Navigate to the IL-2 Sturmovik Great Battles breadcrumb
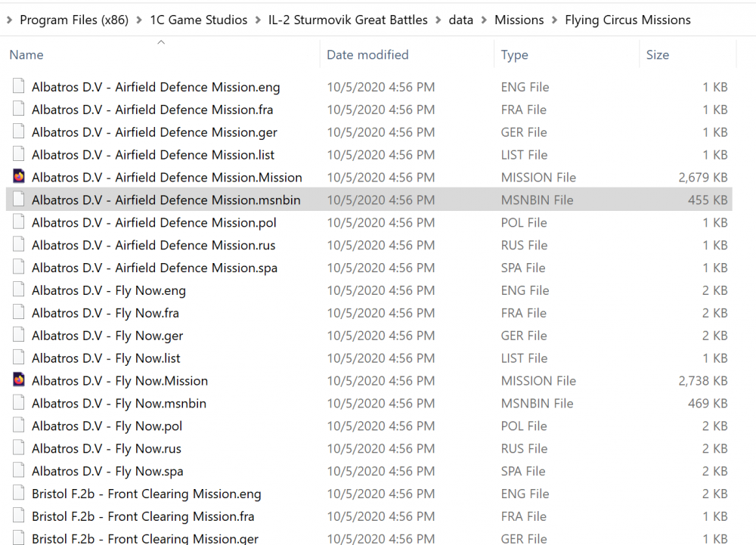This screenshot has width=756, height=545. tap(348, 20)
